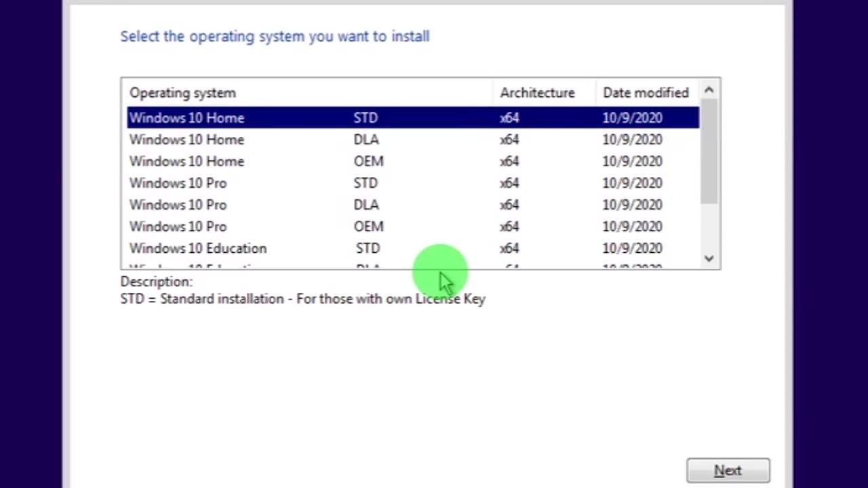Select Windows 10 Pro DLA row
868x488 pixels.
click(412, 205)
